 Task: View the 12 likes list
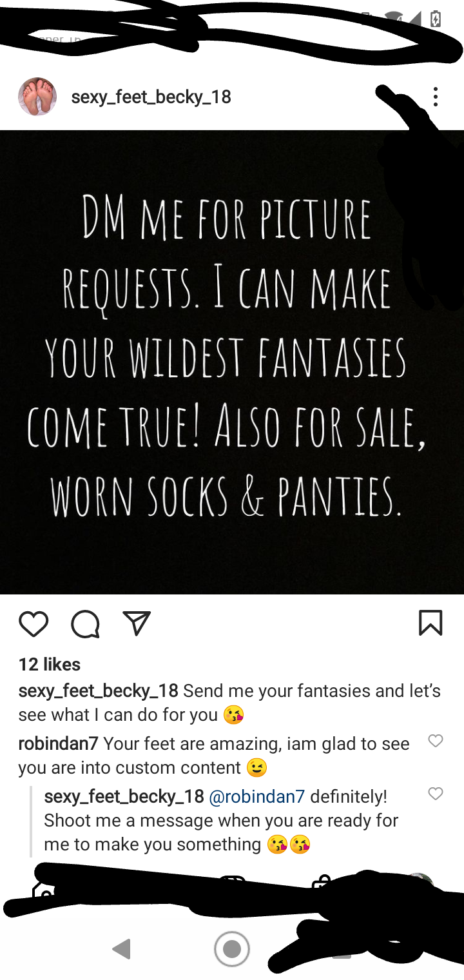coord(50,664)
